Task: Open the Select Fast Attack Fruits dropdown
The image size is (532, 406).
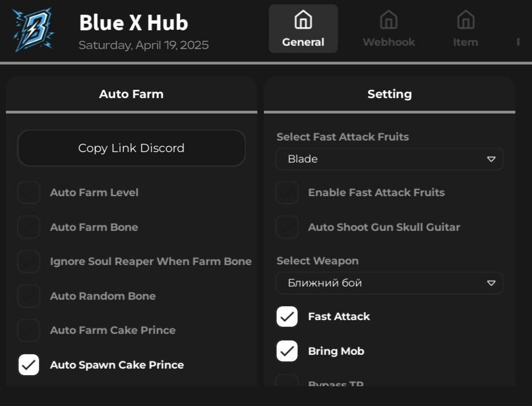Action: tap(389, 159)
